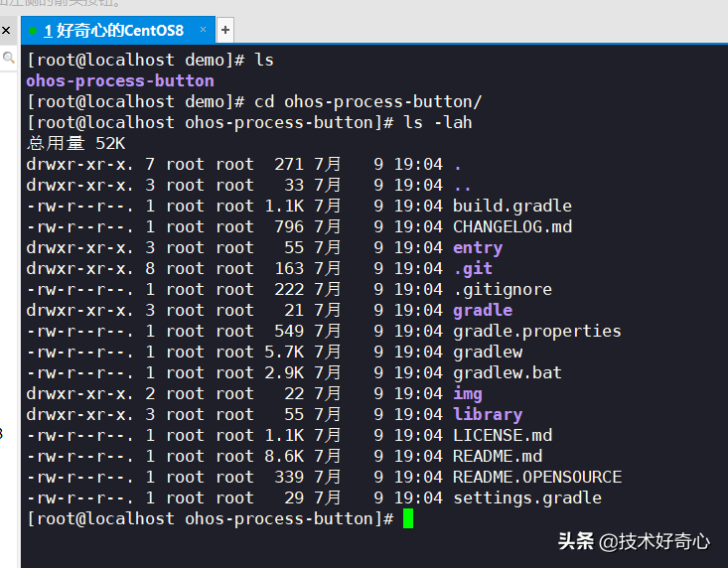
Task: Close the 好奇心的CentOS8 tab
Action: (x=203, y=29)
